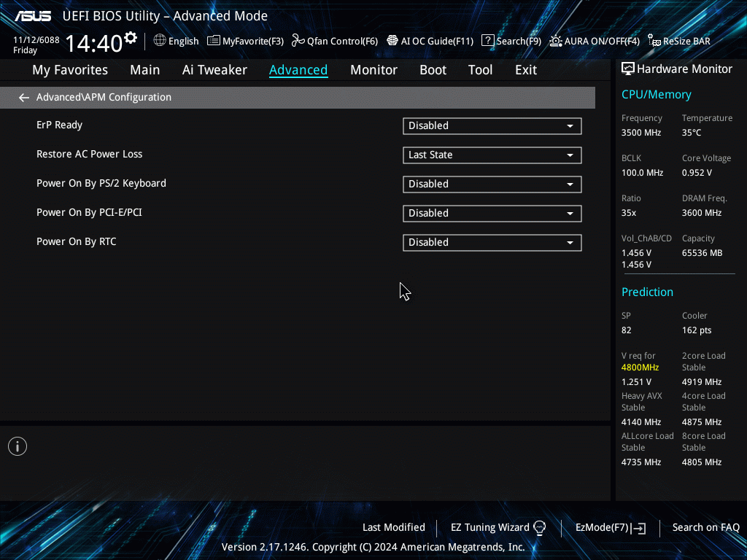Open Search(F9) question mark tool
747x560 pixels.
[x=511, y=41]
